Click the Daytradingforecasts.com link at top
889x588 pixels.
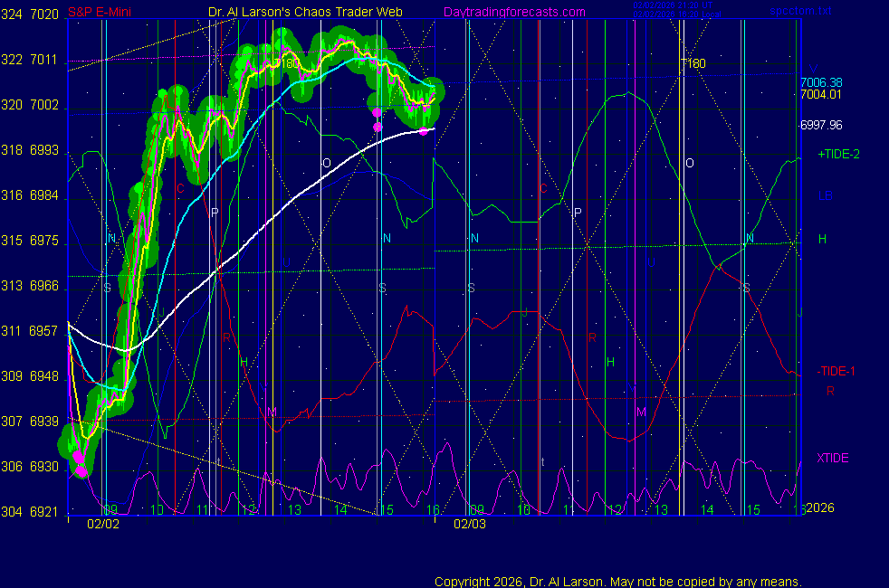point(514,12)
